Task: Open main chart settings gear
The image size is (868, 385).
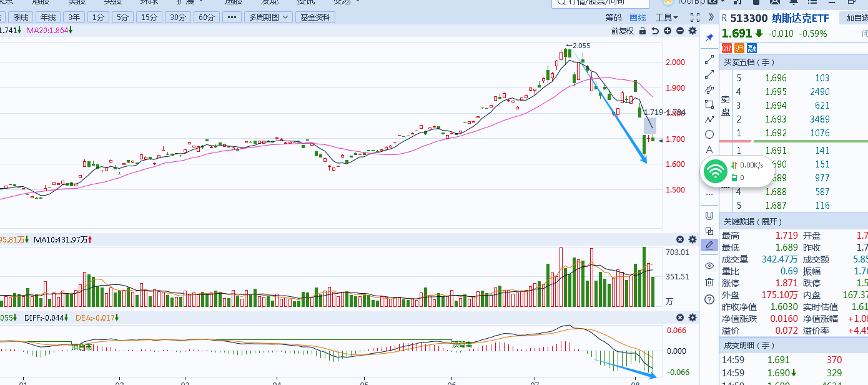Action: (692, 31)
